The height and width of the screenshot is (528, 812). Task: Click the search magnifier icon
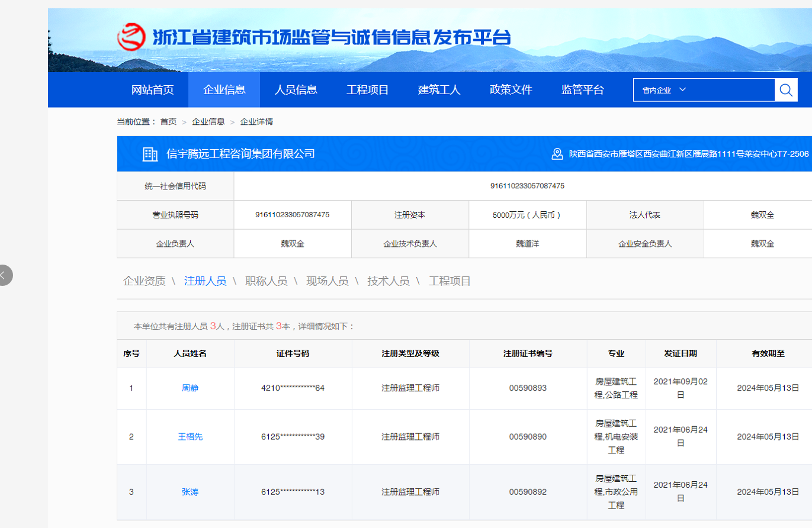(x=786, y=89)
